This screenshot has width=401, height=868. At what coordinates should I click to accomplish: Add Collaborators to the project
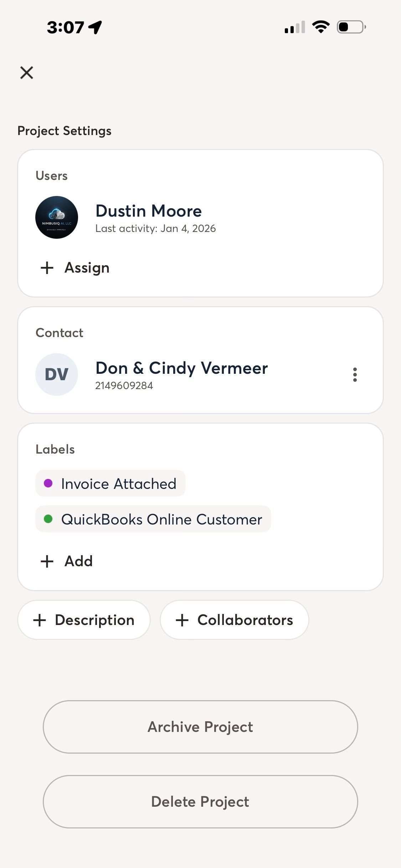pos(235,620)
